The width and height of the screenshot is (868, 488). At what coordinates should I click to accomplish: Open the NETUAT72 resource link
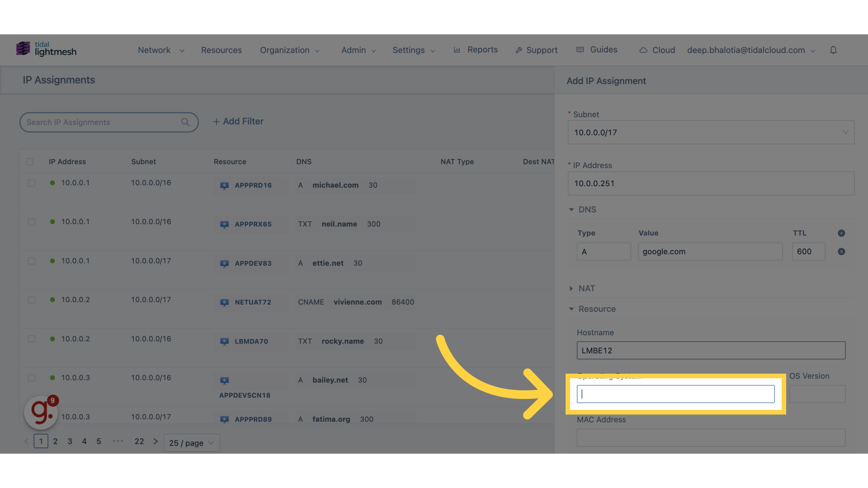(253, 302)
